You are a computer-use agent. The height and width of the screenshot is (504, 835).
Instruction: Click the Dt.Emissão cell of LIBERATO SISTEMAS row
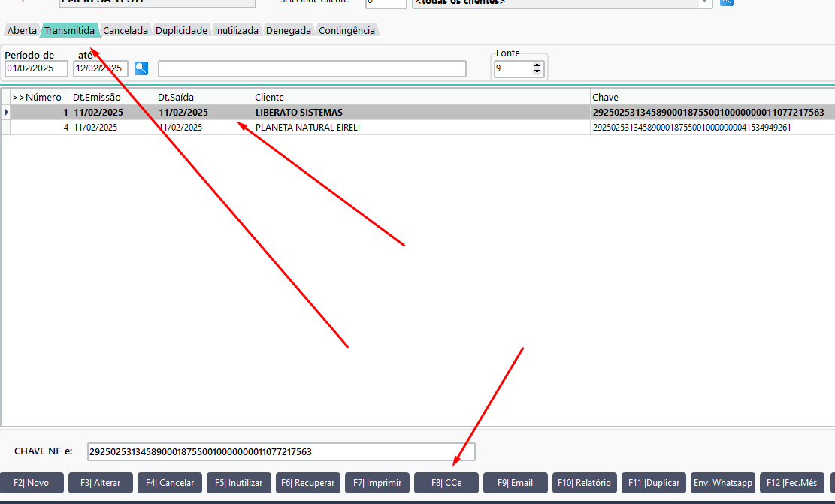113,113
